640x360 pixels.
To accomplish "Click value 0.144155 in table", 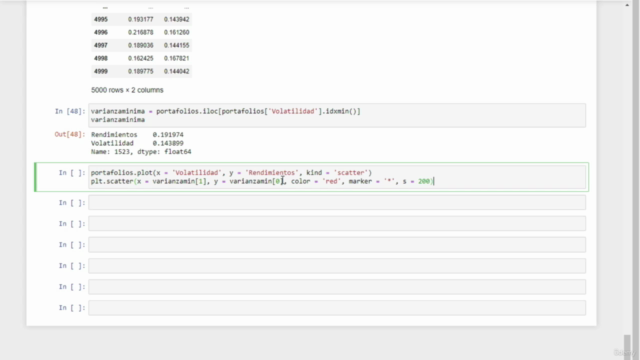I will point(176,45).
